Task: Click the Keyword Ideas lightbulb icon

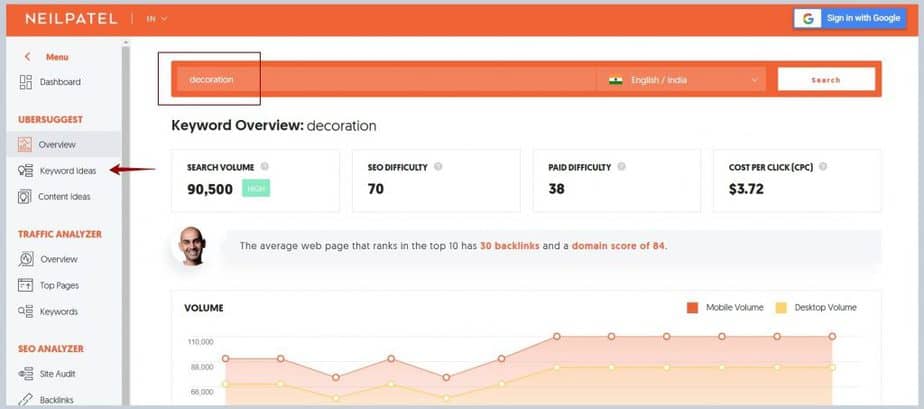Action: (x=25, y=171)
